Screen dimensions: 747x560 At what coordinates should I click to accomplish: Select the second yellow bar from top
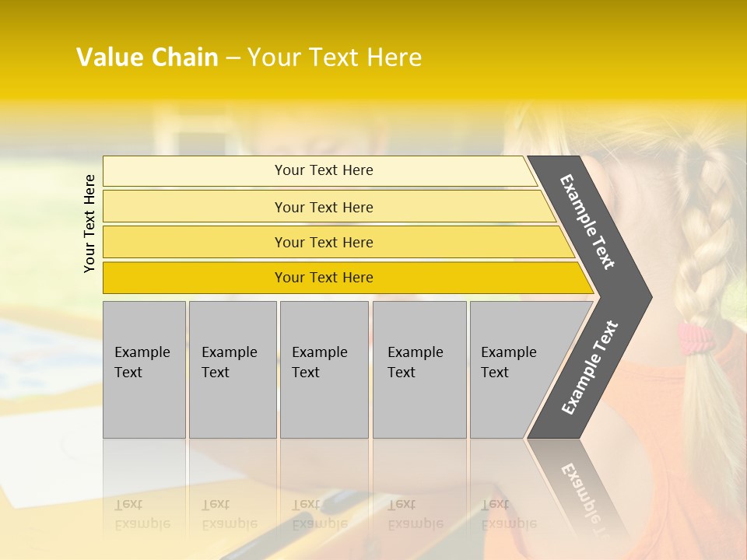pos(324,207)
